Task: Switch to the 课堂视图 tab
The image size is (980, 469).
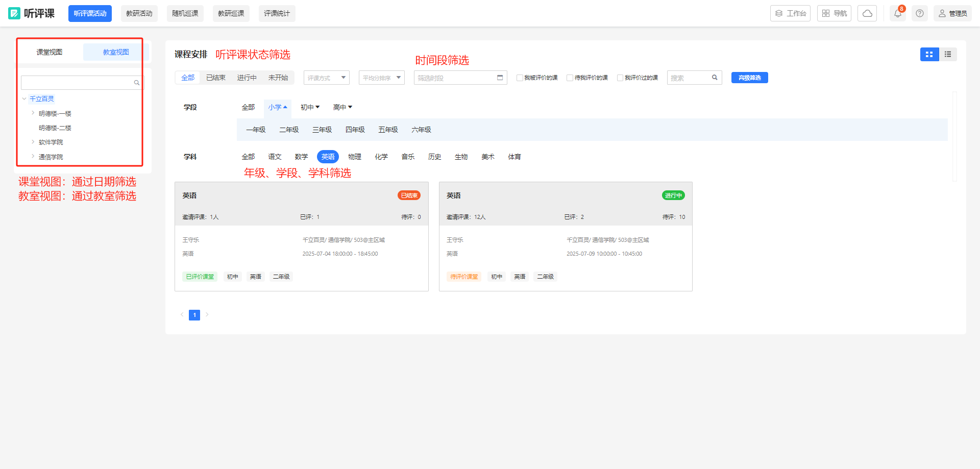Action: click(50, 52)
